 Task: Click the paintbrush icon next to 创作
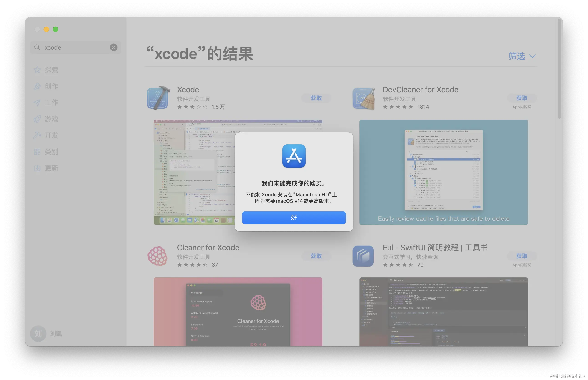click(x=37, y=86)
